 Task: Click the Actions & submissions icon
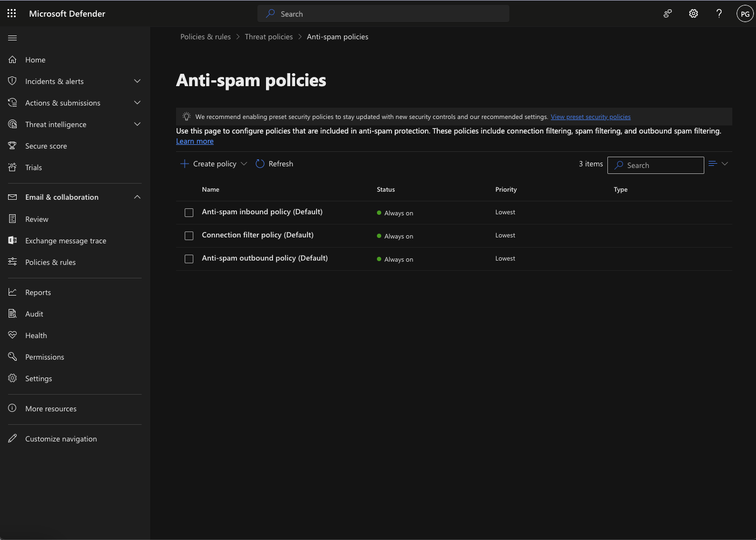point(12,103)
